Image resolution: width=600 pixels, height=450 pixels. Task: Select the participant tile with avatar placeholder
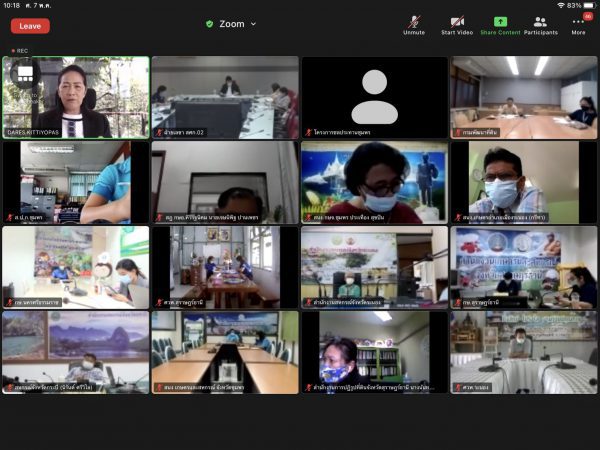coord(374,96)
